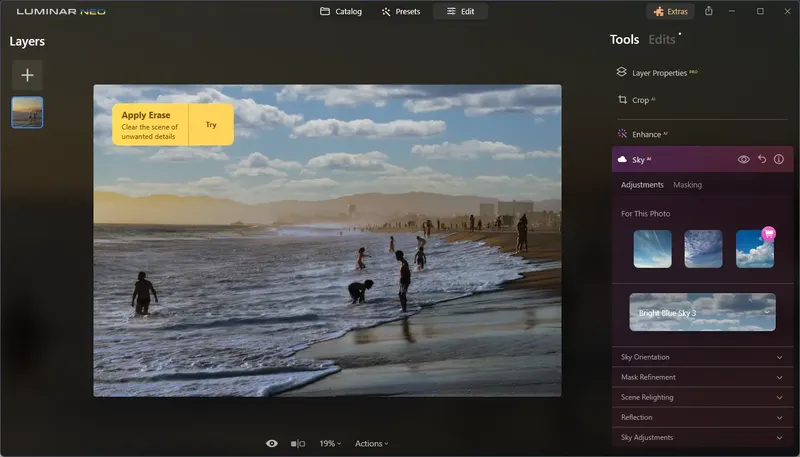The height and width of the screenshot is (457, 800).
Task: Toggle Sky AI tool visibility eye
Action: click(743, 160)
